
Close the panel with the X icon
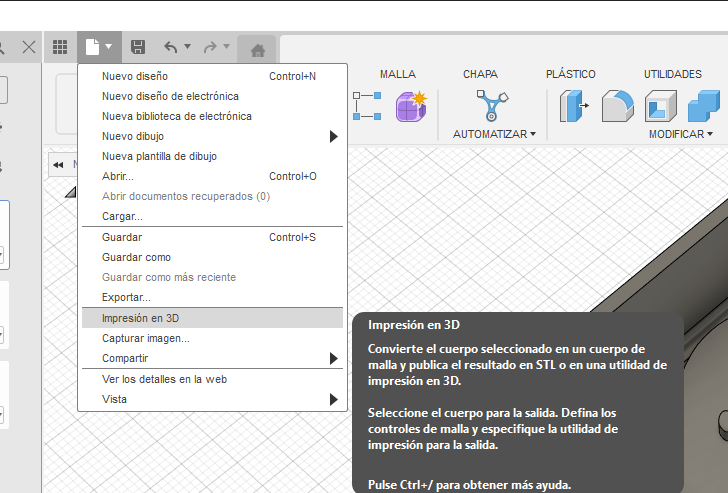pos(29,47)
